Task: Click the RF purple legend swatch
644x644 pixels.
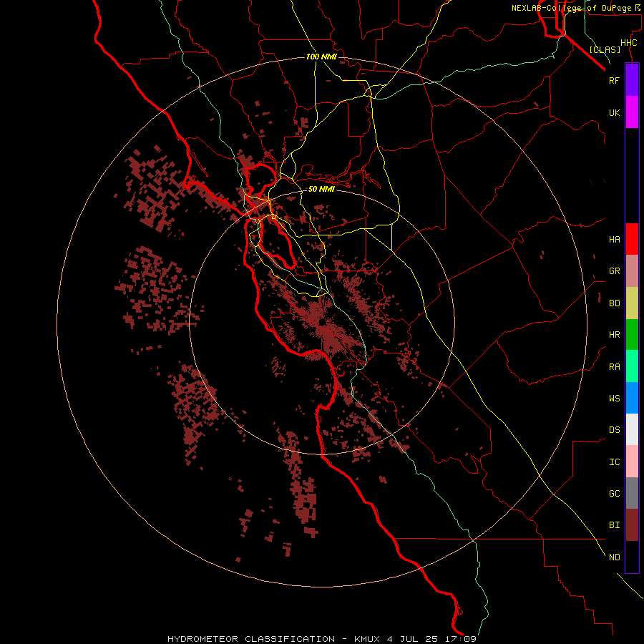Action: coord(632,80)
